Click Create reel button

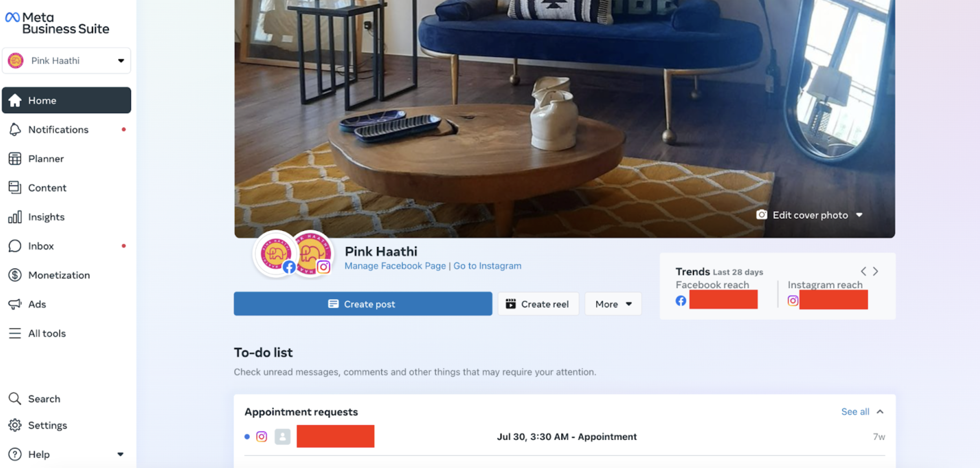pyautogui.click(x=538, y=304)
